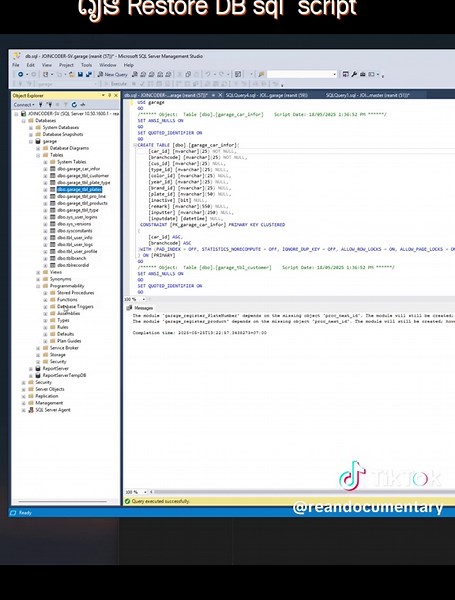Click folder icon beside Stored Procedures
Viewport: 455px width, 600px height.
click(52, 293)
